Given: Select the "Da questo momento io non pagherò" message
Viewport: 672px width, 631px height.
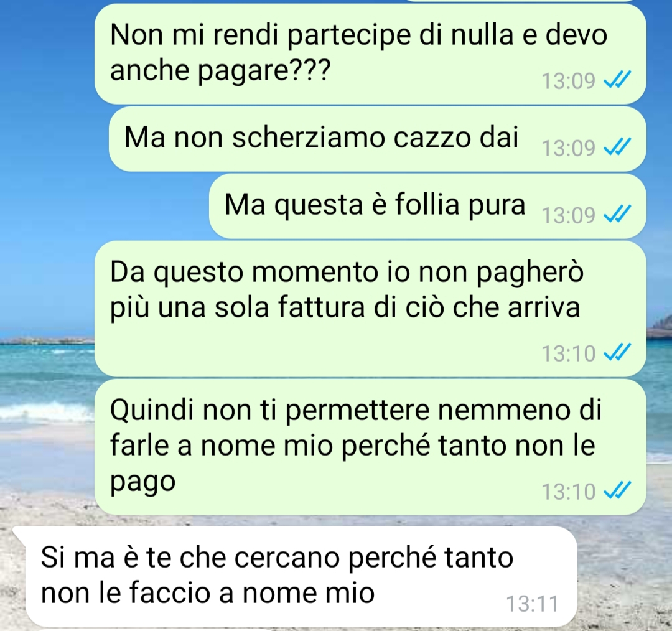Looking at the screenshot, I should tap(370, 309).
